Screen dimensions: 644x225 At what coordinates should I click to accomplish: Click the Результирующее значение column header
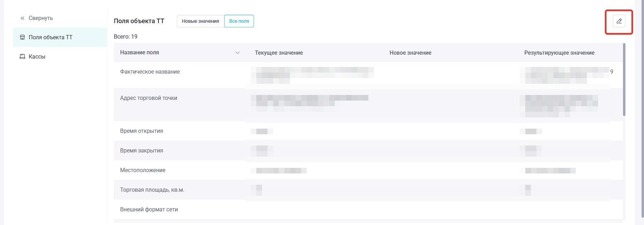(559, 53)
